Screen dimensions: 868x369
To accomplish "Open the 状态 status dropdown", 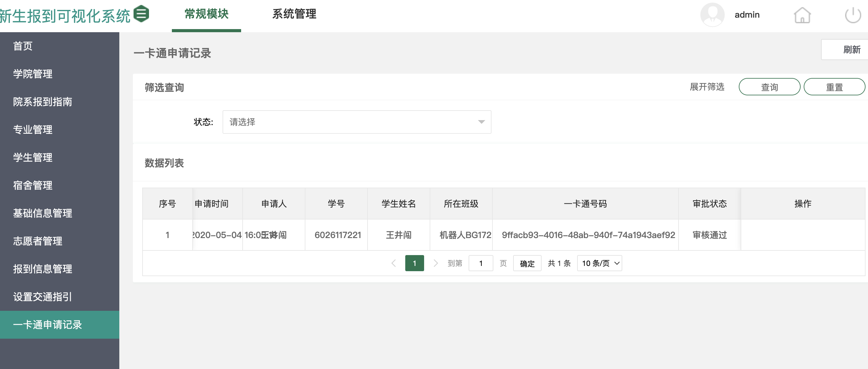I will pos(356,122).
